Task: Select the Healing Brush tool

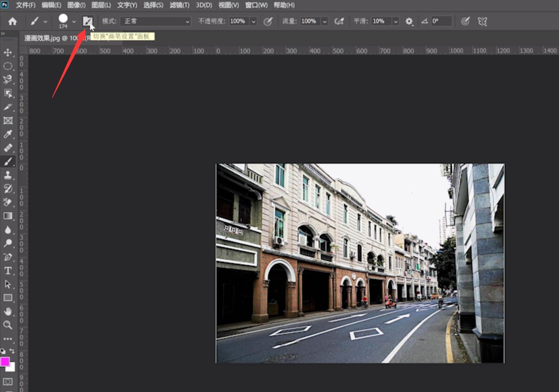Action: pos(8,148)
